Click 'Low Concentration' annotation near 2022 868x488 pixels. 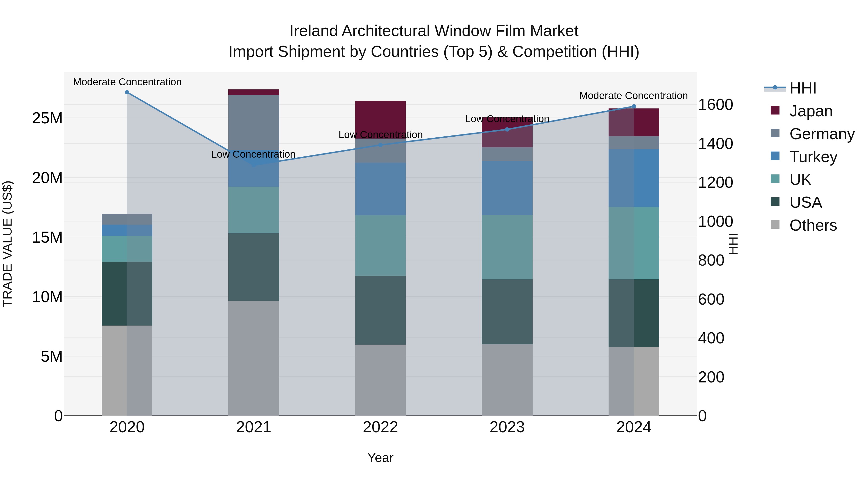coord(381,135)
